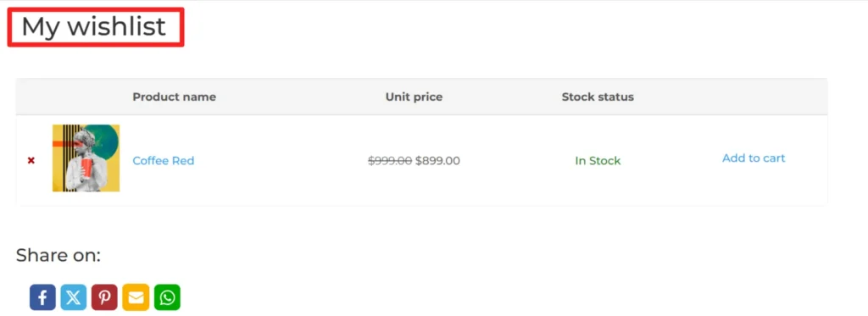This screenshot has width=868, height=316.
Task: Click the Share on: label
Action: click(x=58, y=255)
